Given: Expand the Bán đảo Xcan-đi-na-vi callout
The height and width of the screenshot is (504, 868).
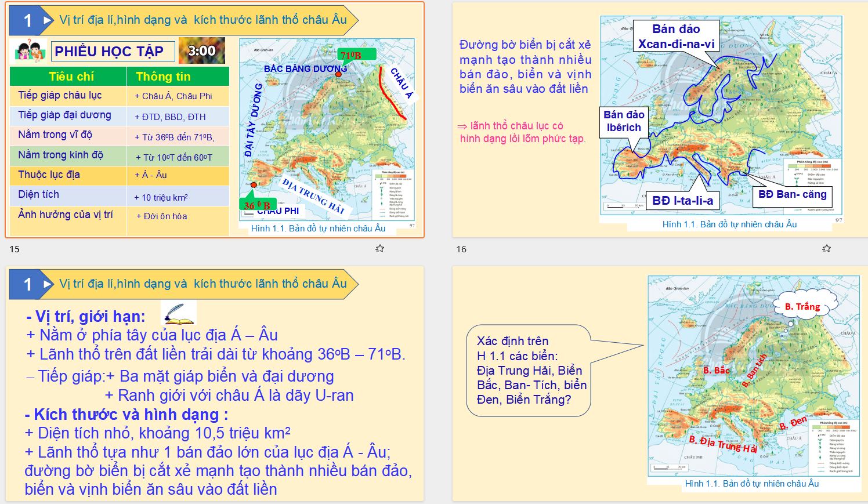Looking at the screenshot, I should (x=678, y=35).
